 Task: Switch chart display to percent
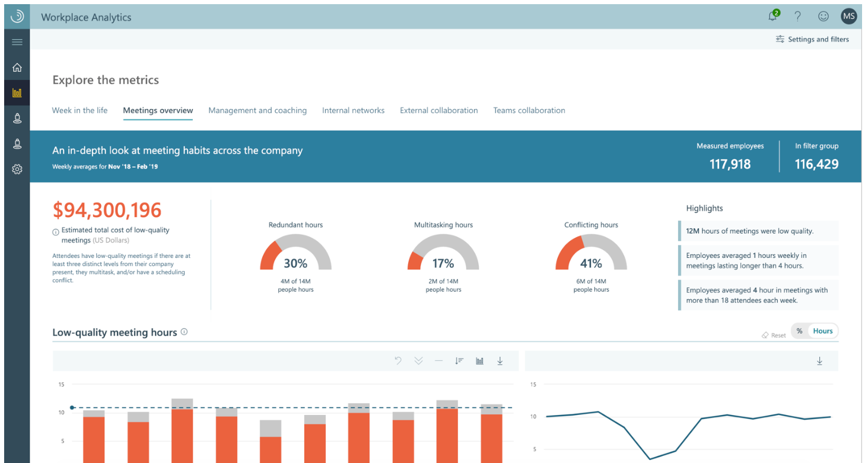(799, 331)
